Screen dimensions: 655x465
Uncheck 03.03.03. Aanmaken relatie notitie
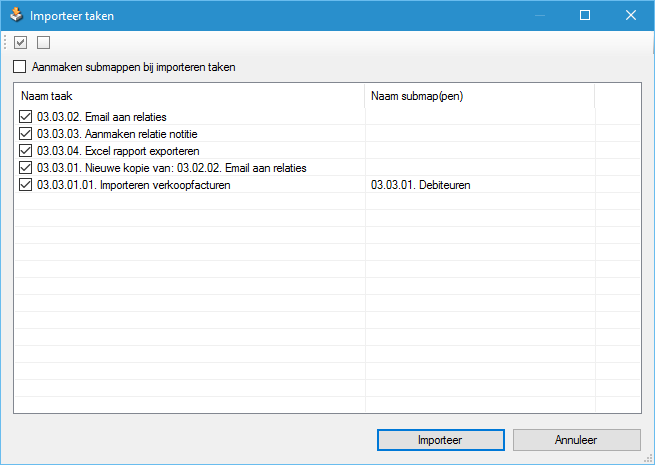pyautogui.click(x=25, y=134)
